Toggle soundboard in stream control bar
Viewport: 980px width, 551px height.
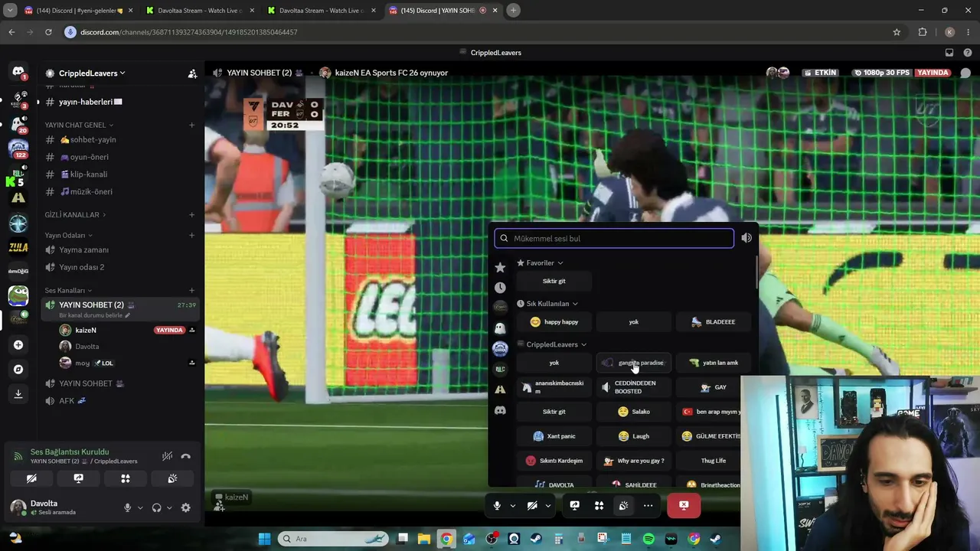(624, 505)
